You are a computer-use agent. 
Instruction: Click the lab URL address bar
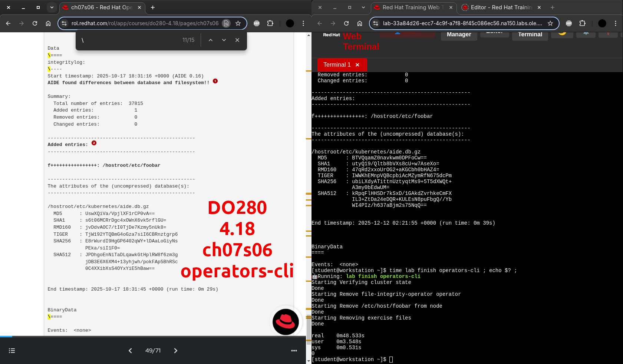[x=462, y=23]
